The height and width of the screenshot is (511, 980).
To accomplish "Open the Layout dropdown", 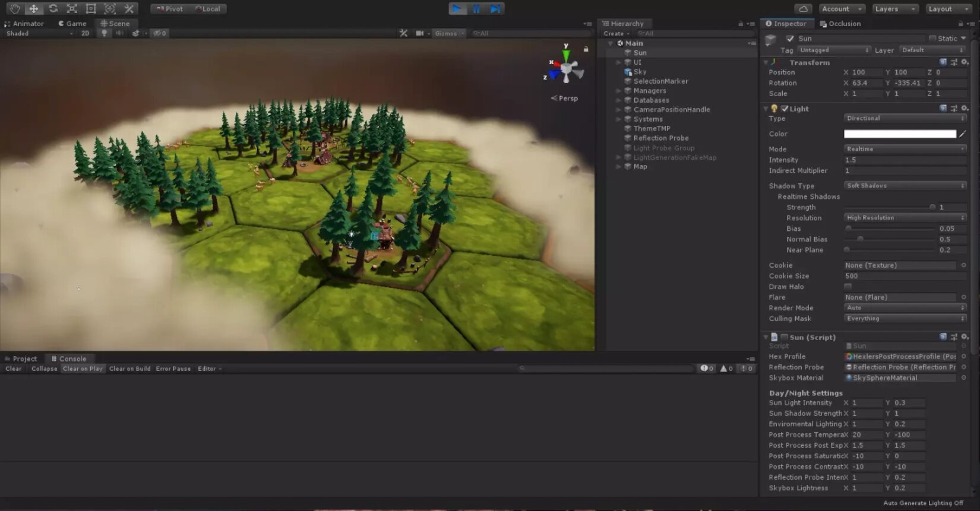I will coord(948,9).
